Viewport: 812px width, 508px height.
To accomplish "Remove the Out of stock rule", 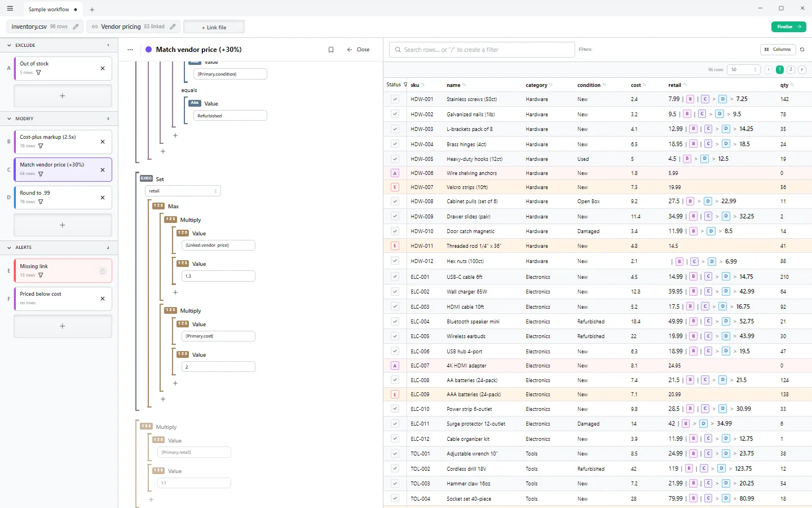I will 103,68.
